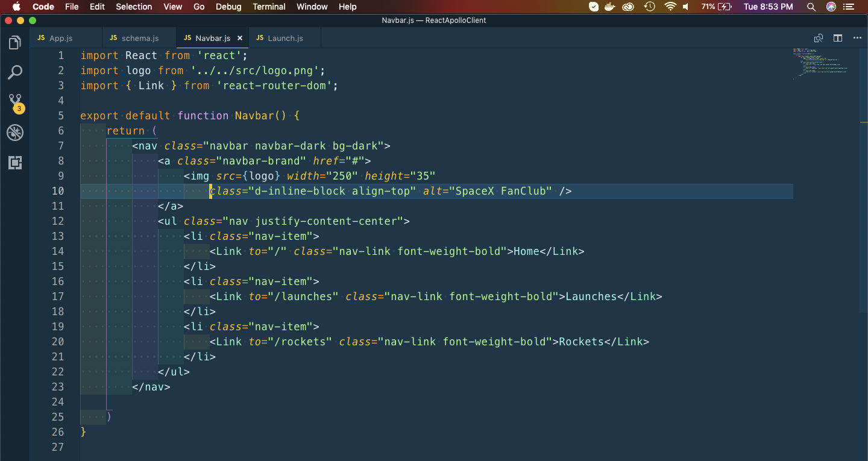Open the Wi-Fi status menu

click(670, 7)
